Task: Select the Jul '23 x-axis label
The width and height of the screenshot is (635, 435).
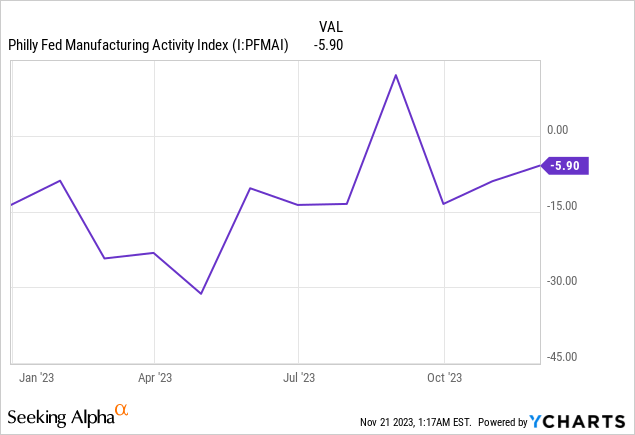Action: pos(298,378)
